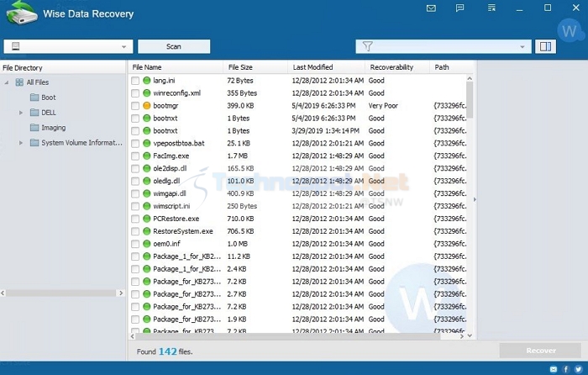588x375 pixels.
Task: Click the File Directory header
Action: [63, 68]
